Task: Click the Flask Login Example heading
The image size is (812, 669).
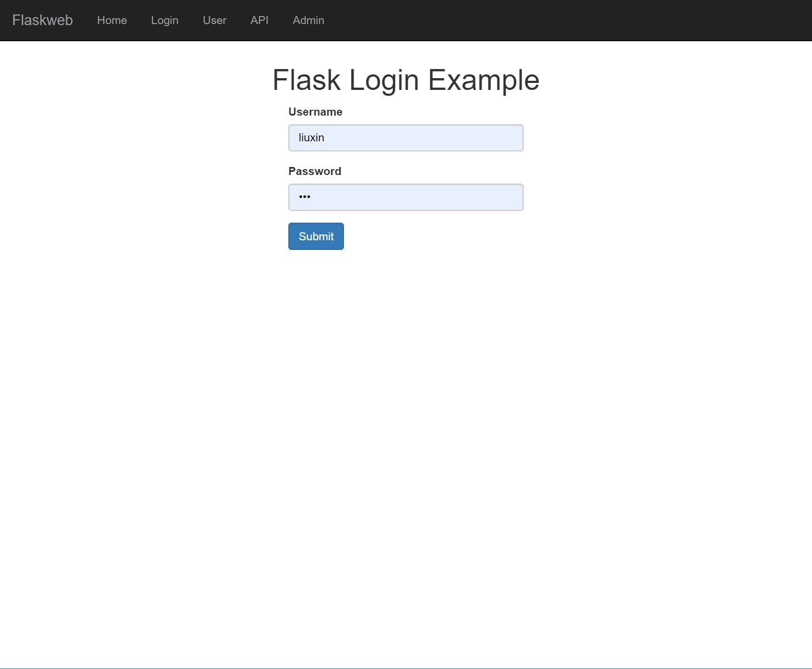Action: click(x=405, y=80)
